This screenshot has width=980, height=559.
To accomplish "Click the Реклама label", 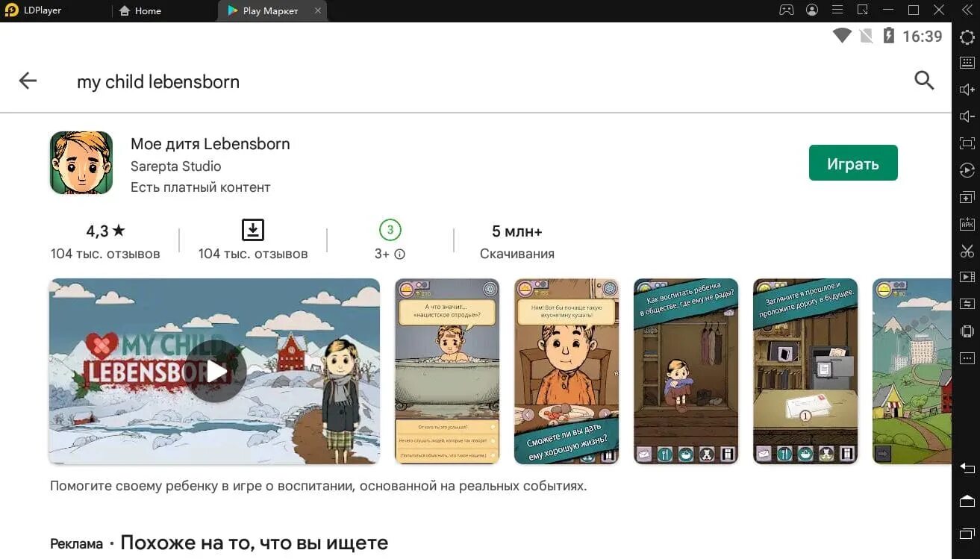I will pos(76,544).
